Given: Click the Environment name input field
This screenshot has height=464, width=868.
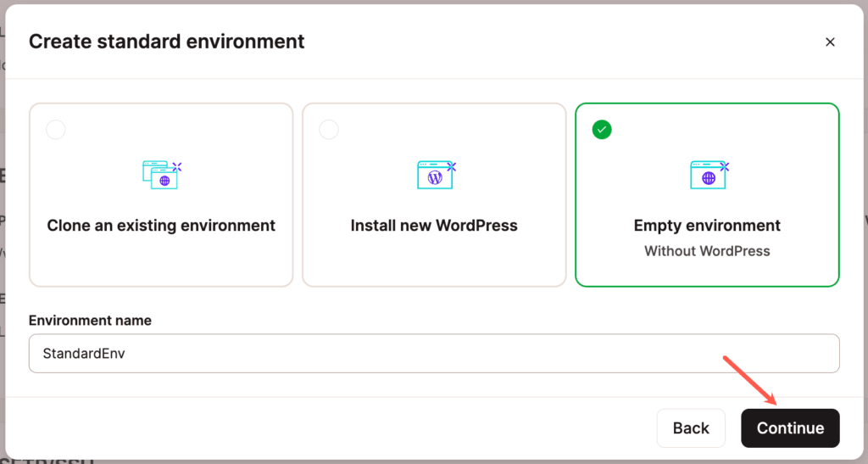Looking at the screenshot, I should [434, 353].
